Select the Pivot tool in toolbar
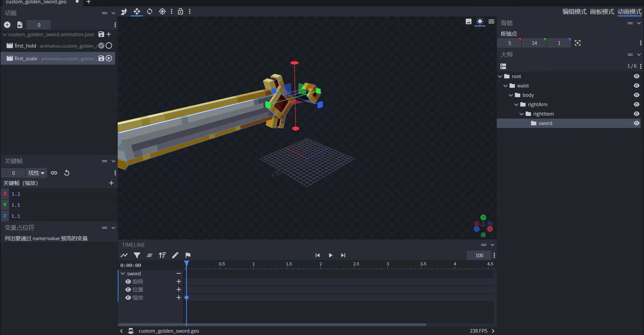Image resolution: width=644 pixels, height=335 pixels. click(x=162, y=12)
